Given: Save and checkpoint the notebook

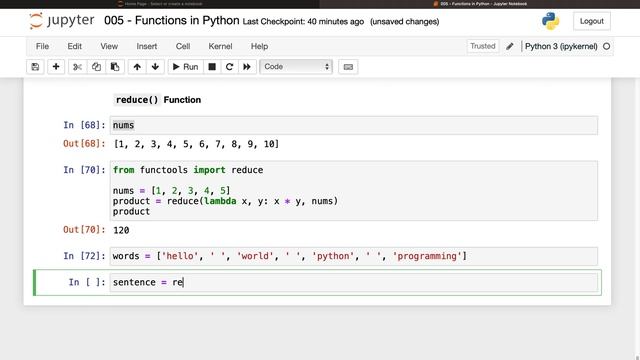Looking at the screenshot, I should click(35, 67).
